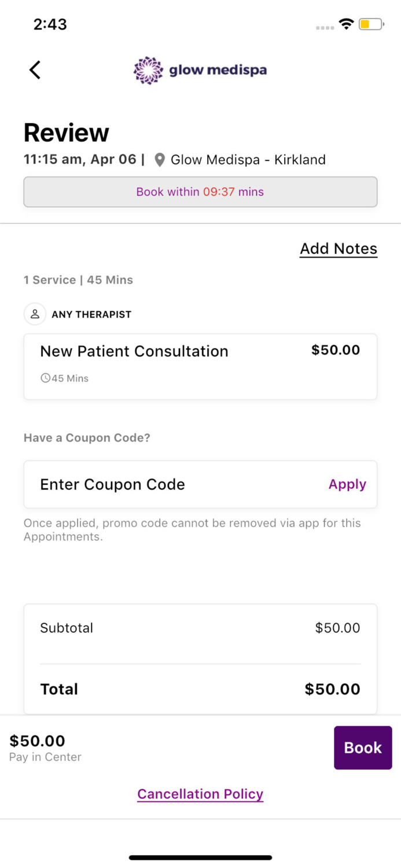Tap the home indicator bar
401x868 pixels.
pyautogui.click(x=200, y=858)
